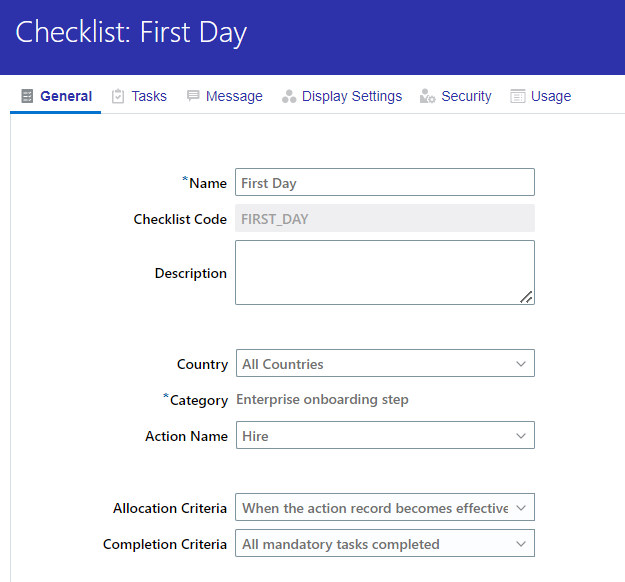Go to the Display Settings tab
Screen dimensions: 625x582
352,96
